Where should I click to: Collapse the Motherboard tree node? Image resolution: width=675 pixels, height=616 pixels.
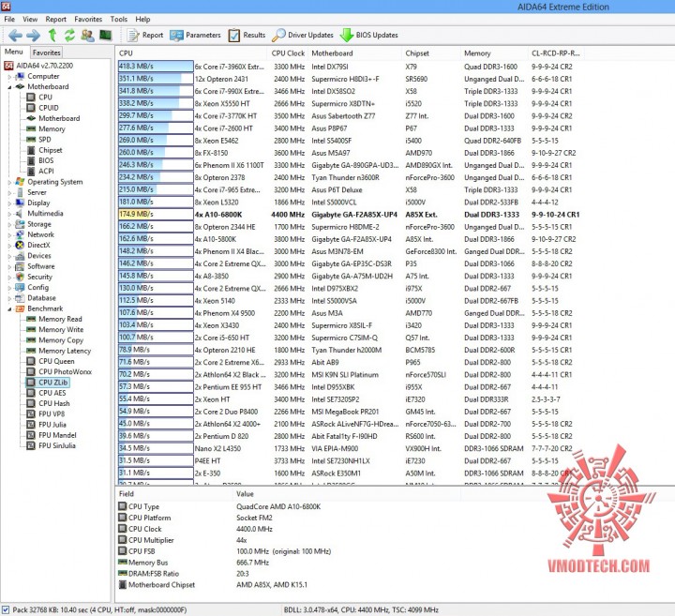[9, 87]
